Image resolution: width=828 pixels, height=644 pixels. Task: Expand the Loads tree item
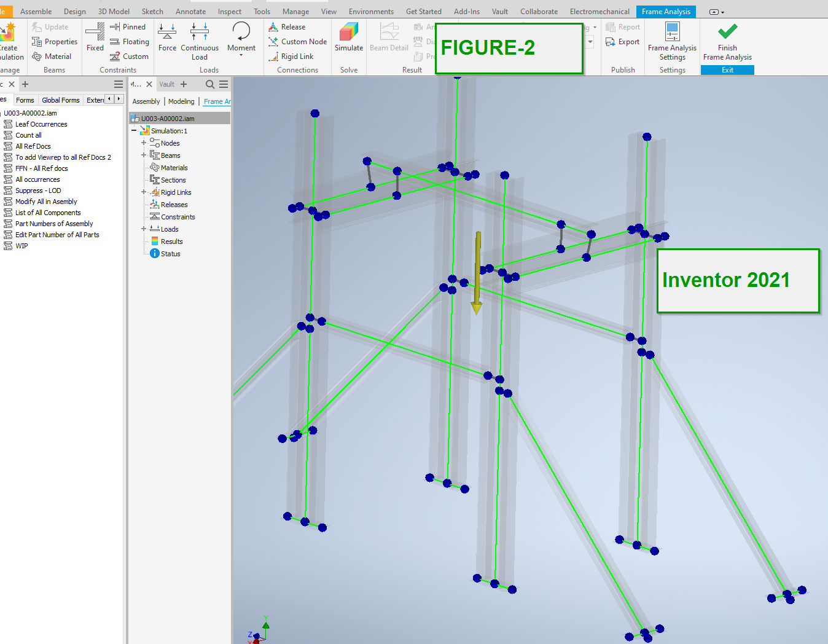click(x=144, y=229)
